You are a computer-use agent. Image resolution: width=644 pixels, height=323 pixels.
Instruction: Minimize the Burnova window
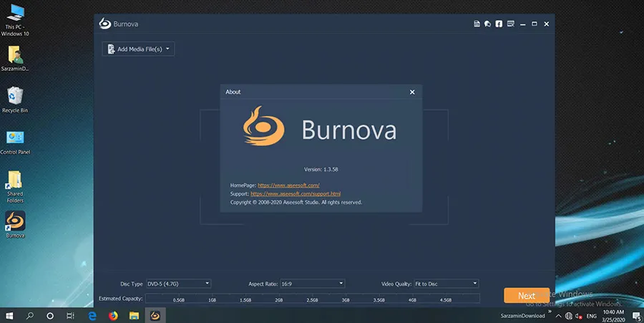click(x=523, y=24)
